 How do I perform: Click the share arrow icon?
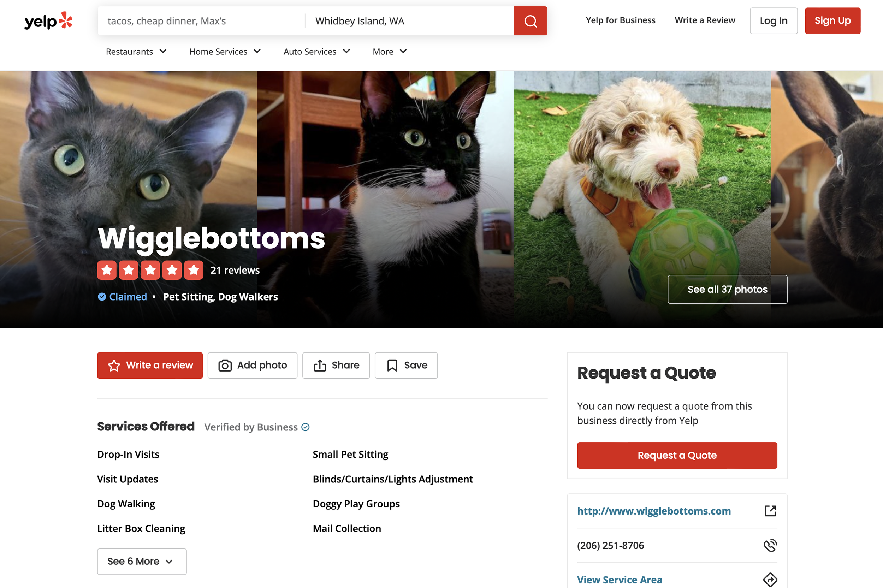point(319,365)
